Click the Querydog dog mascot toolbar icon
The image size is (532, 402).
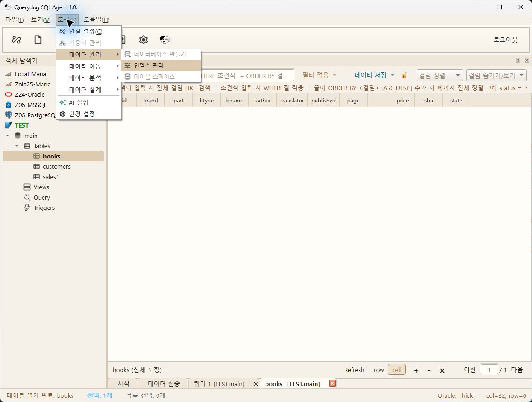(x=165, y=40)
